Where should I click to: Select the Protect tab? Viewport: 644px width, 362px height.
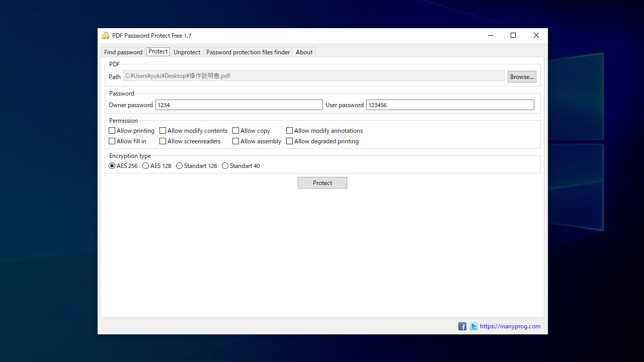(x=158, y=51)
